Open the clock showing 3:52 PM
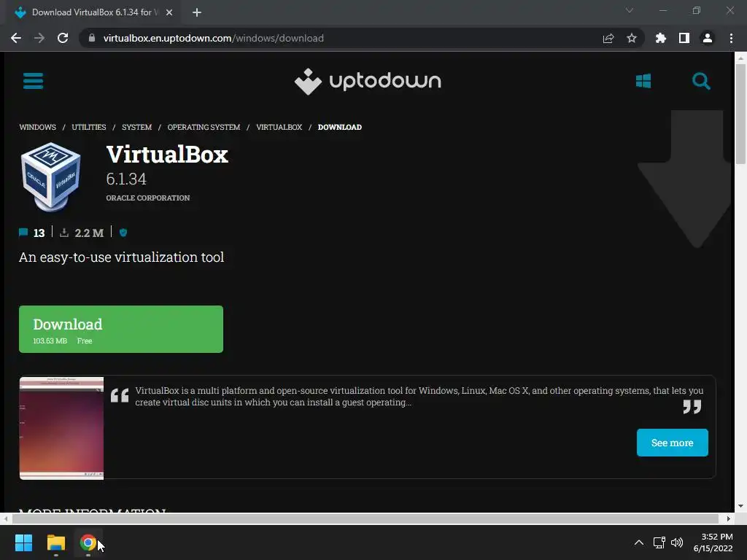 click(713, 542)
